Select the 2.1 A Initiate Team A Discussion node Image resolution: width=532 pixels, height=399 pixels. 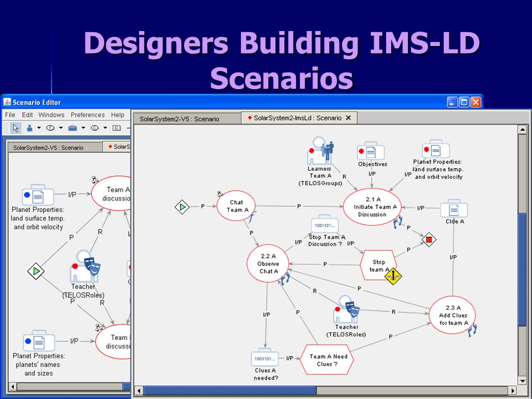[x=372, y=207]
